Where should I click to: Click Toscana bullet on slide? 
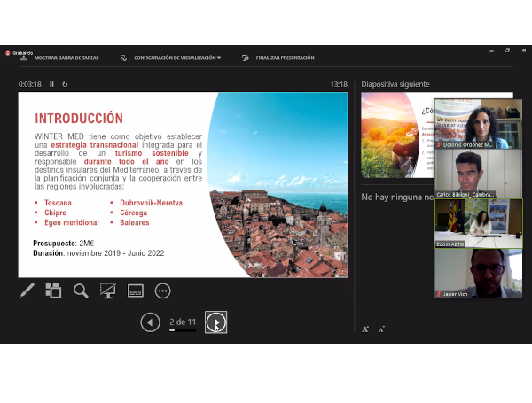(x=58, y=203)
